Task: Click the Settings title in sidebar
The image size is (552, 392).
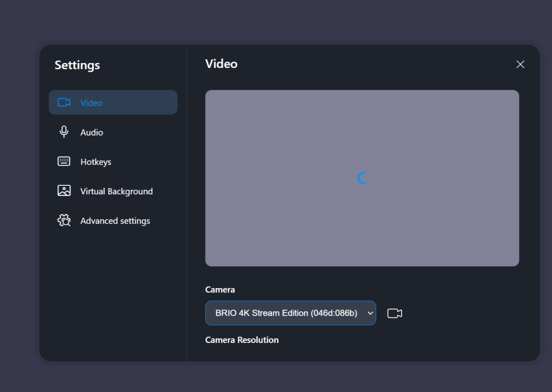Action: click(x=77, y=65)
